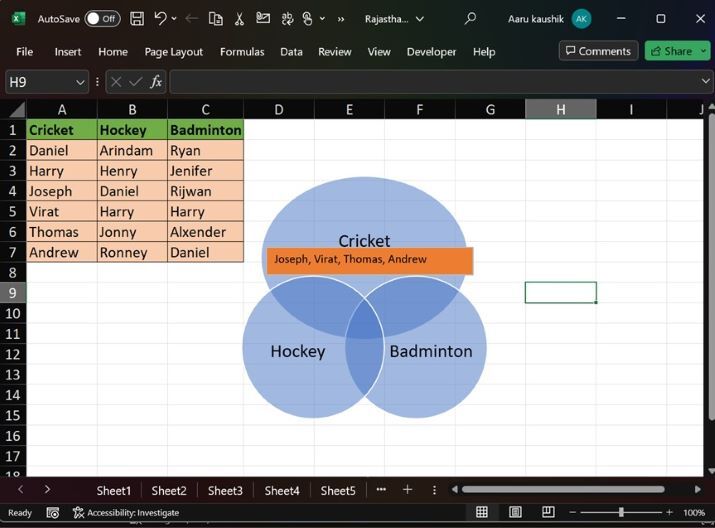The image size is (715, 528).
Task: Expand more quick access toolbar commands
Action: click(341, 19)
